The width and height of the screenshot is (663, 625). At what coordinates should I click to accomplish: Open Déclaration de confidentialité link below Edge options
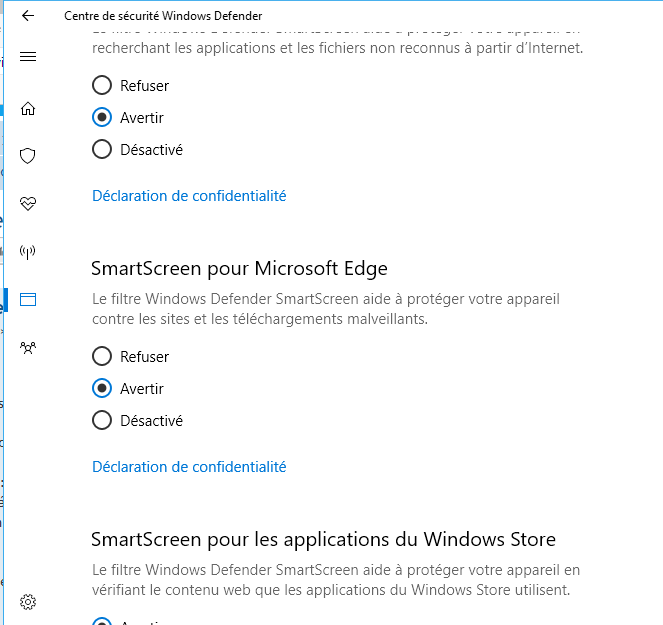coord(189,467)
